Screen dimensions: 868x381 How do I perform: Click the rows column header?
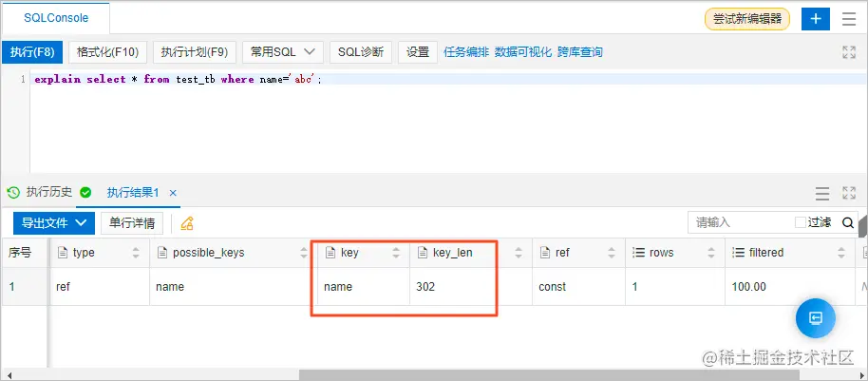(x=675, y=253)
